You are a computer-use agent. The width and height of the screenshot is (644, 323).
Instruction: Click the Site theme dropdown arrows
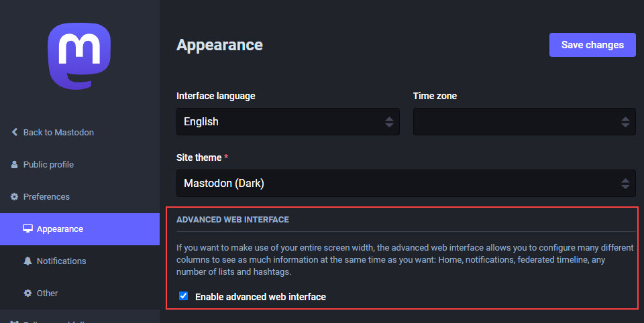pos(625,184)
